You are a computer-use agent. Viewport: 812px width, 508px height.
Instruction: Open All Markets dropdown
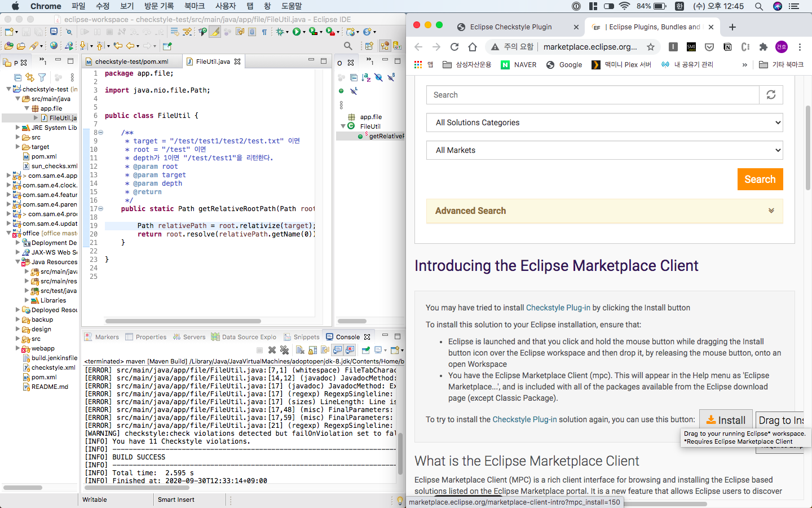pyautogui.click(x=604, y=150)
